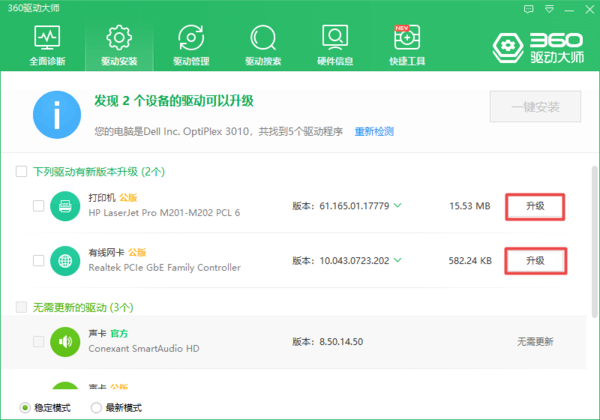This screenshot has width=600, height=420.
Task: Click the 重新检测 re-scan link
Action: coord(374,131)
